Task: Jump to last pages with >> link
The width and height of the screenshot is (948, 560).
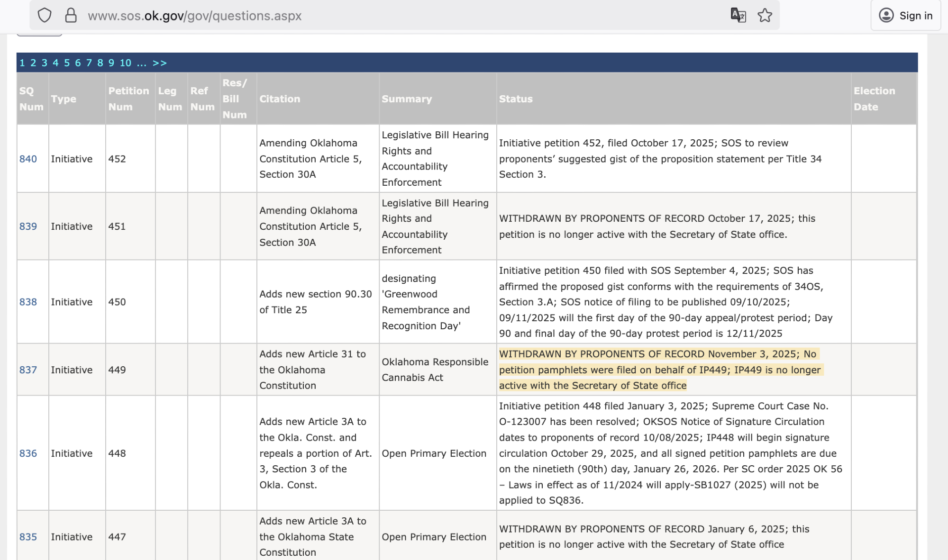Action: (160, 63)
